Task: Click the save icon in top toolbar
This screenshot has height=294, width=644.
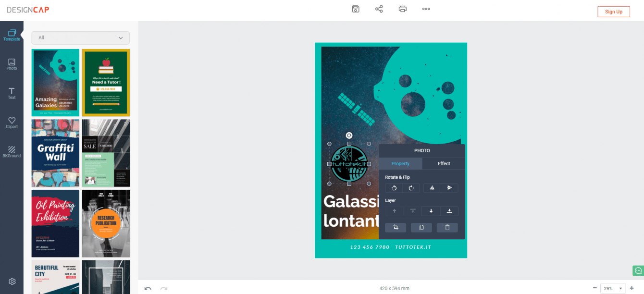Action: 356,9
